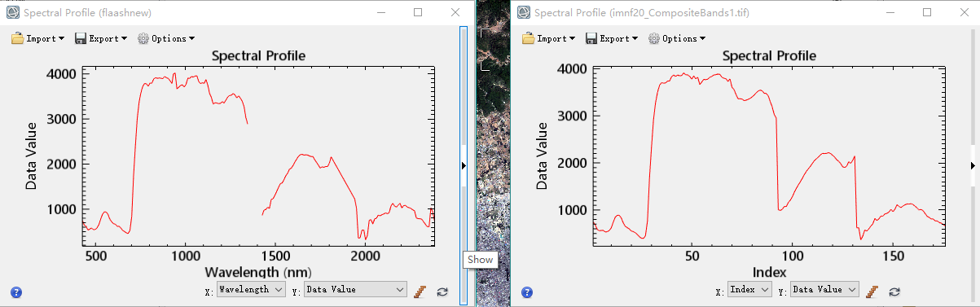Click Spectral Profile plot title in flaashnew window
980x307 pixels.
click(x=258, y=56)
